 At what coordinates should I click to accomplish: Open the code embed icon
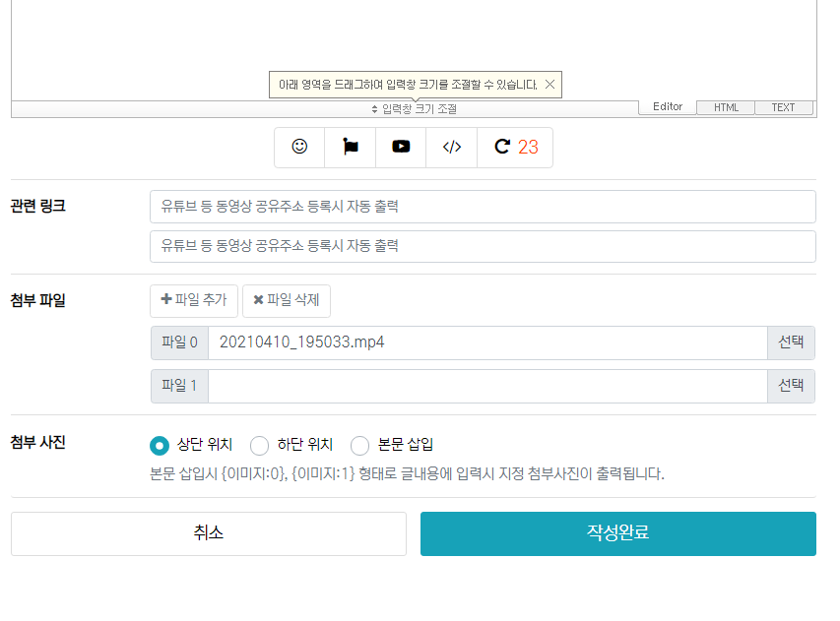tap(452, 148)
